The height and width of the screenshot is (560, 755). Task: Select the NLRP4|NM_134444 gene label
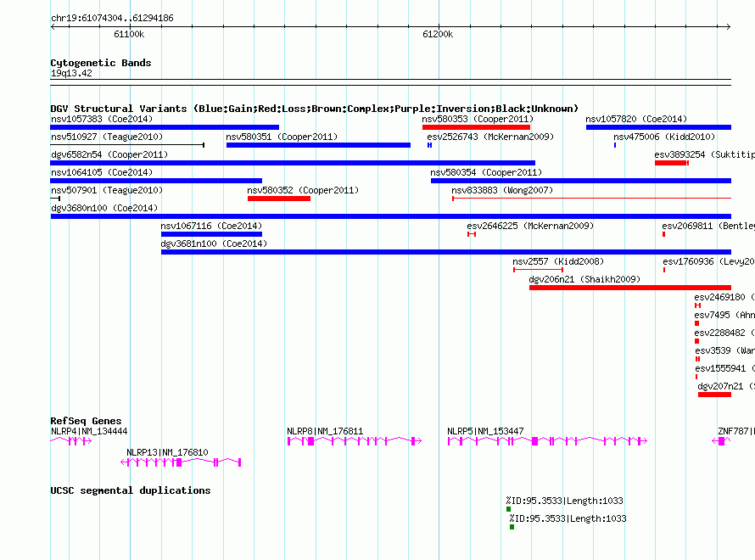pos(89,431)
